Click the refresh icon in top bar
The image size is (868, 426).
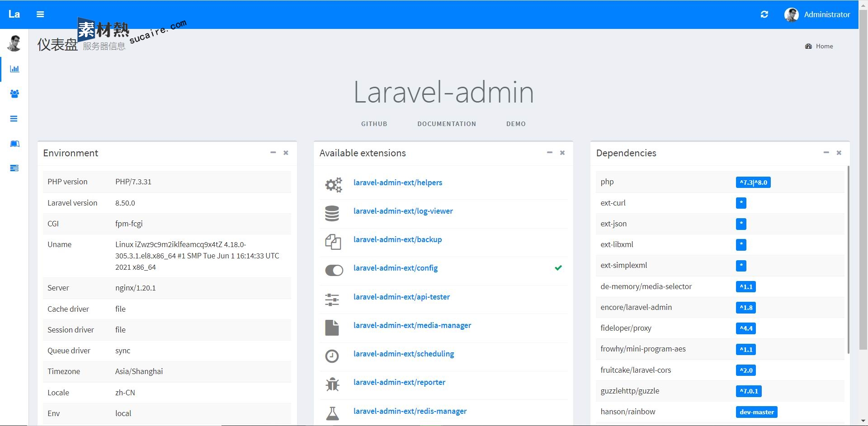click(x=764, y=14)
